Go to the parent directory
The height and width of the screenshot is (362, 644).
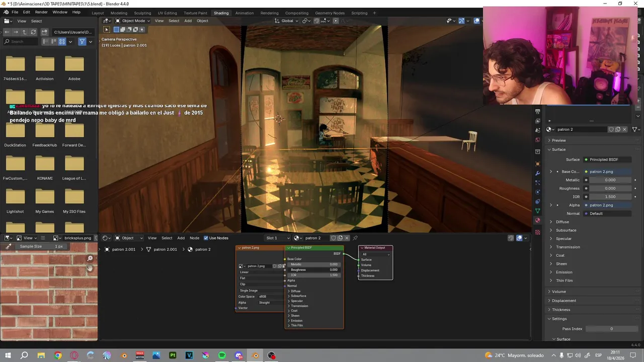pos(24,32)
